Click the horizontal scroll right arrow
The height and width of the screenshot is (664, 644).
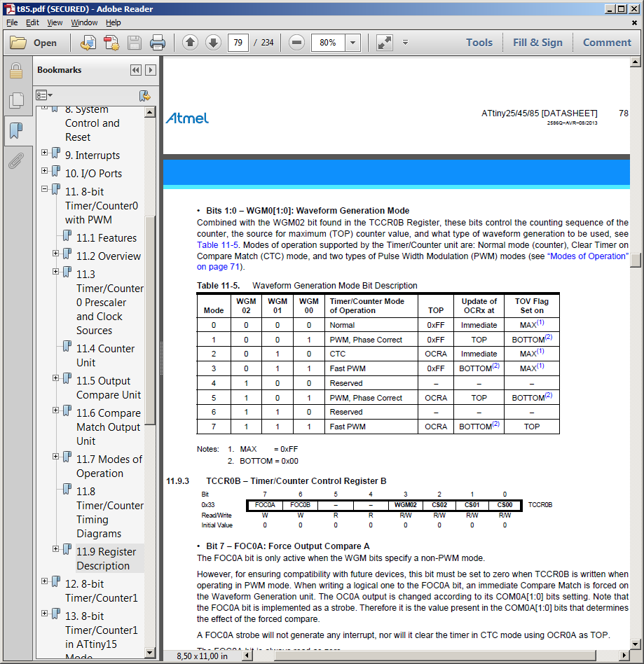pos(624,656)
